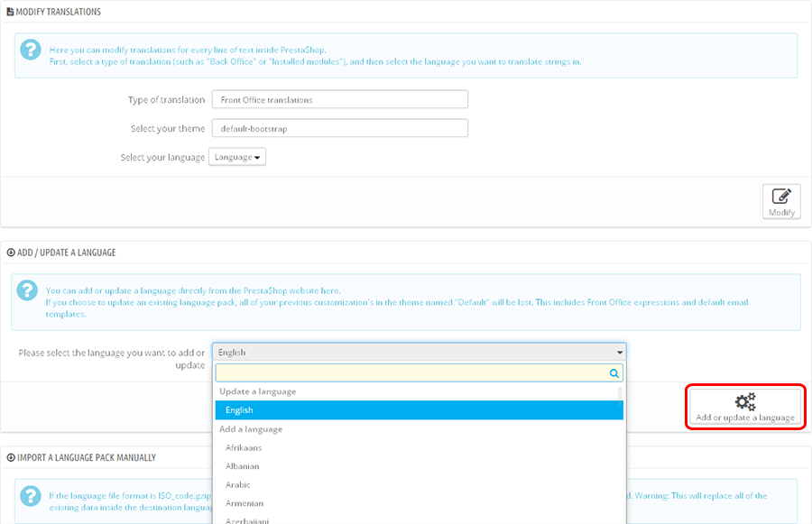This screenshot has height=524, width=812.
Task: Click the Add / Update a Language header icon
Action: (x=10, y=253)
